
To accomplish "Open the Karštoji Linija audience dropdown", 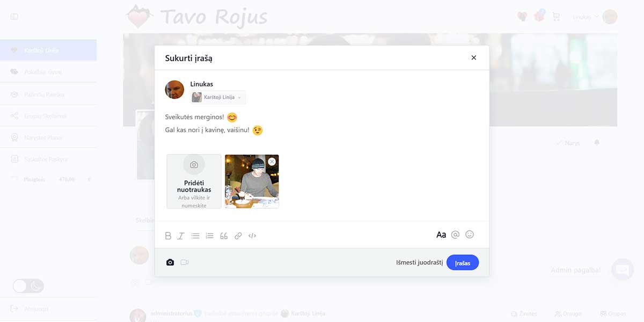I will point(218,97).
